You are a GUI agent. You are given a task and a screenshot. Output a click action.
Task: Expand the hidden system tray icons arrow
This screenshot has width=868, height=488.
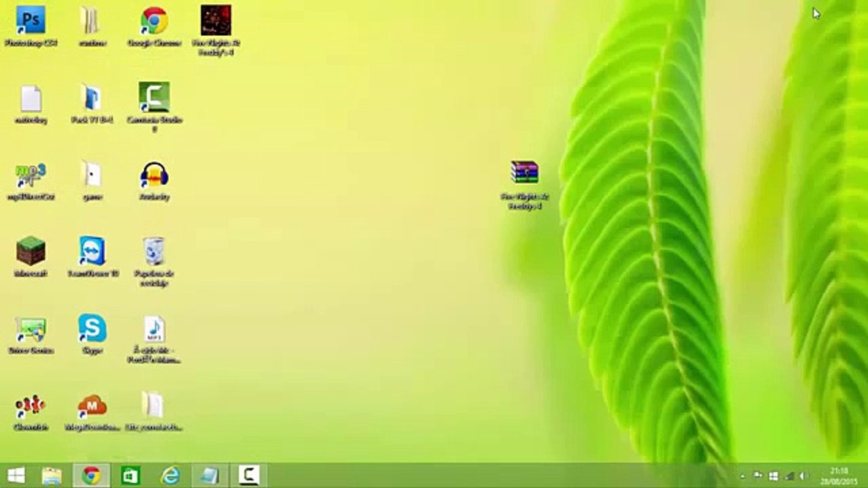point(743,476)
